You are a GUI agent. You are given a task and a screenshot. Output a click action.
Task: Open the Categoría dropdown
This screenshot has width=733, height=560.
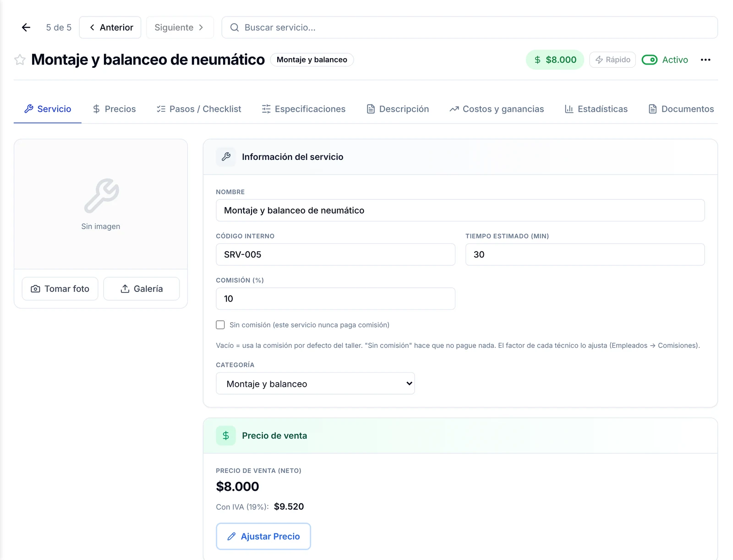click(315, 384)
